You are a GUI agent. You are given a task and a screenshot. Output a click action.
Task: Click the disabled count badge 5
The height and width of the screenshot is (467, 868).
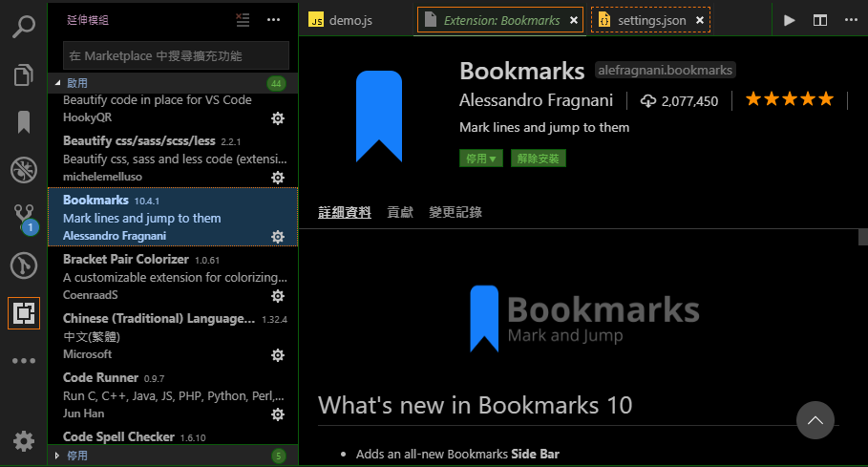[x=279, y=456]
